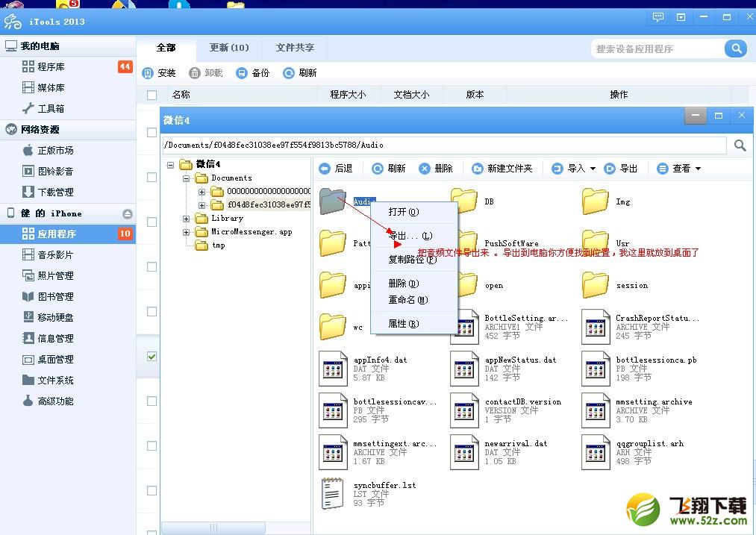Open 移动硬盘 section

[67, 318]
